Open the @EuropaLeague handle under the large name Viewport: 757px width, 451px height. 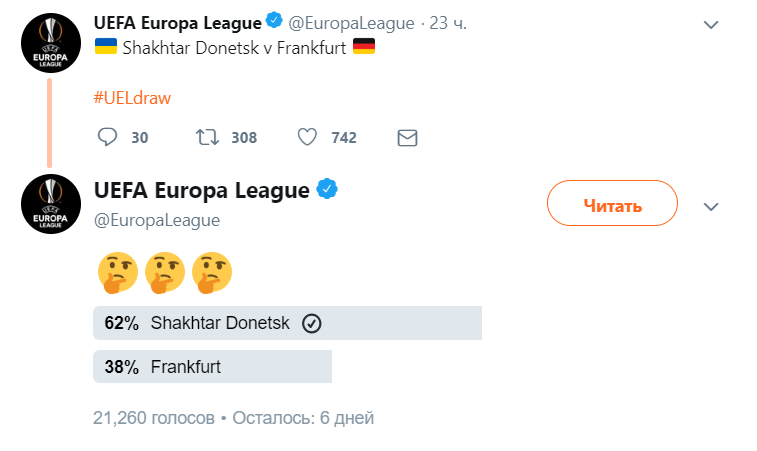coord(156,220)
